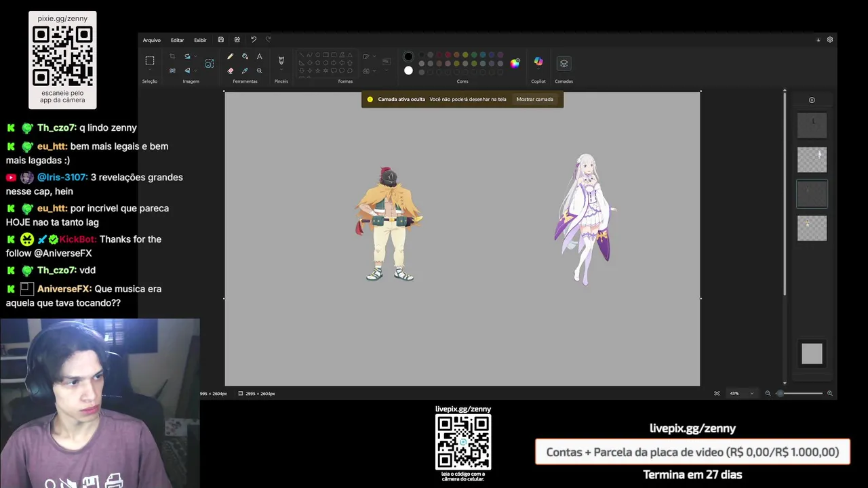Select the layer with caped character
Image resolution: width=868 pixels, height=488 pixels.
[812, 228]
